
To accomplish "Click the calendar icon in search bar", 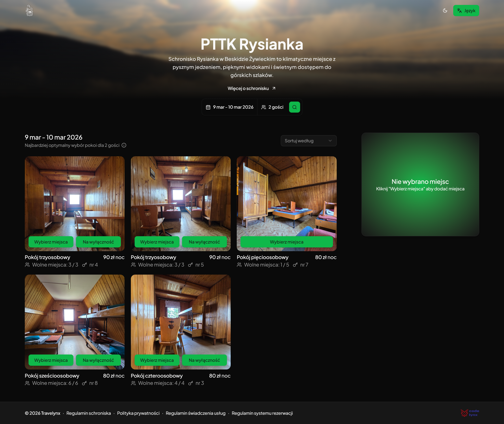I will [208, 107].
